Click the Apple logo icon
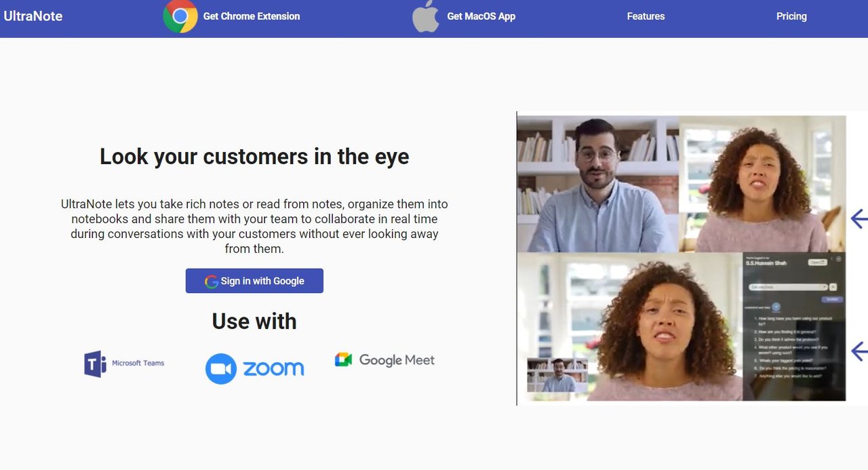Image resolution: width=868 pixels, height=470 pixels. [x=426, y=16]
